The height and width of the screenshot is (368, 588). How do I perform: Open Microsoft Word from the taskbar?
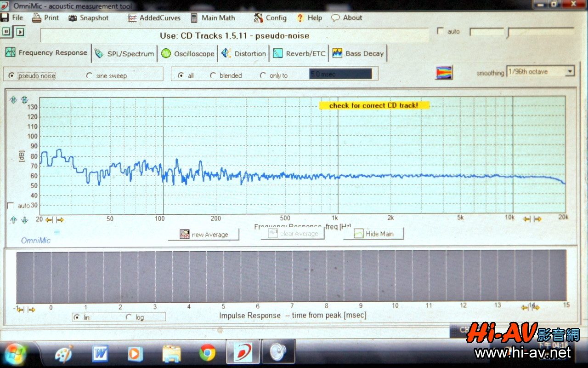coord(100,353)
